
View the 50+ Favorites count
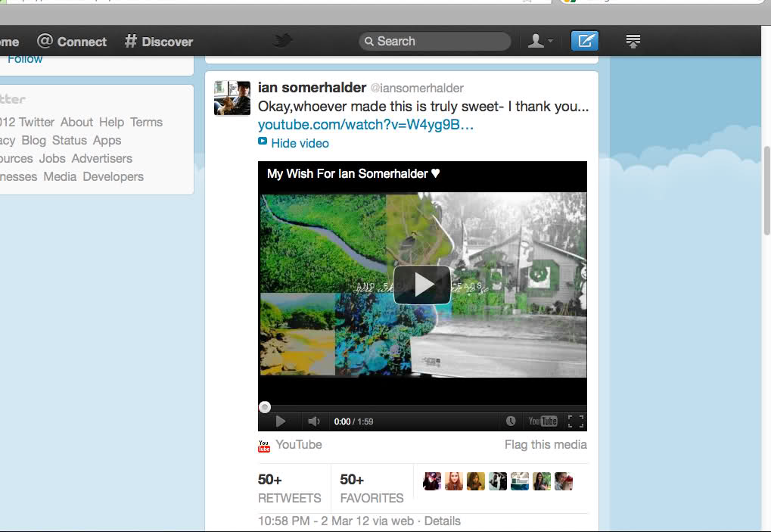coord(372,489)
